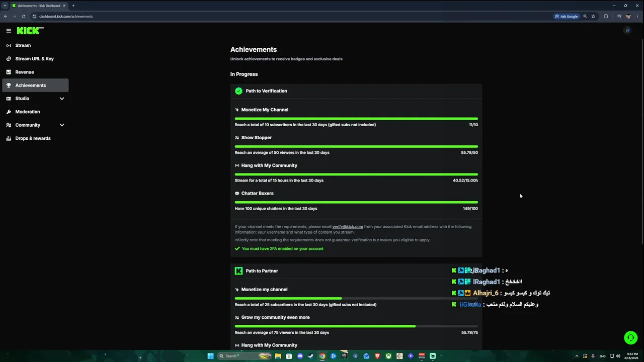Open the browser Extensions puzzle icon
Screen dimensions: 644x362
606,16
